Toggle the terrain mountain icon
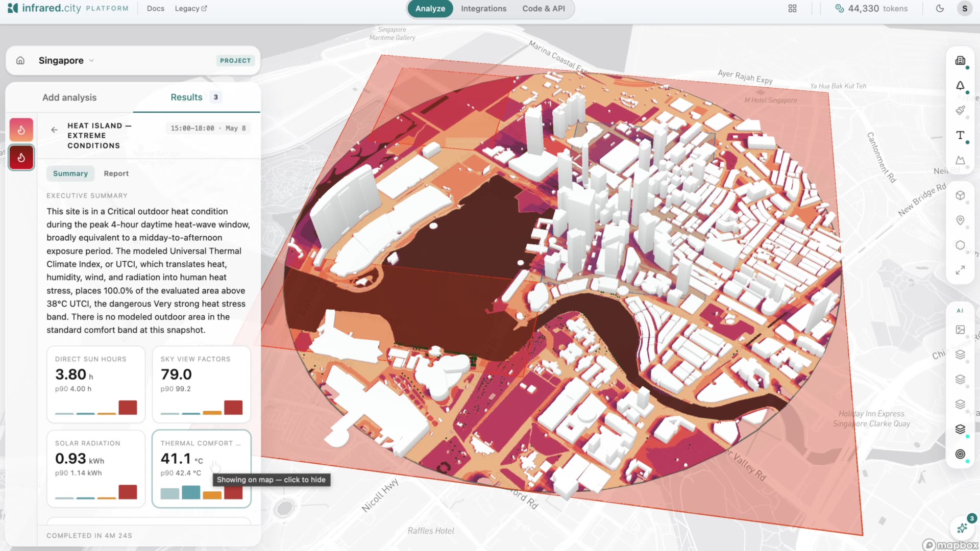980x551 pixels. [960, 160]
